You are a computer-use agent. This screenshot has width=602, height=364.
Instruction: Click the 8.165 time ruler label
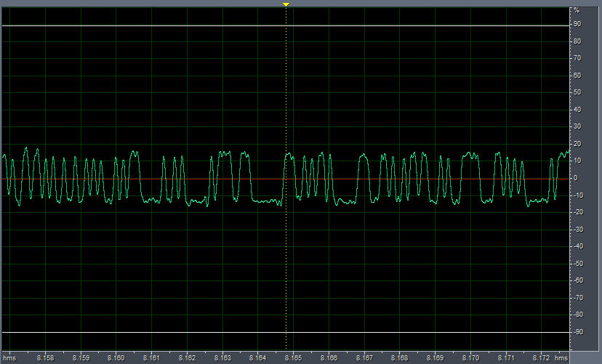pos(293,358)
